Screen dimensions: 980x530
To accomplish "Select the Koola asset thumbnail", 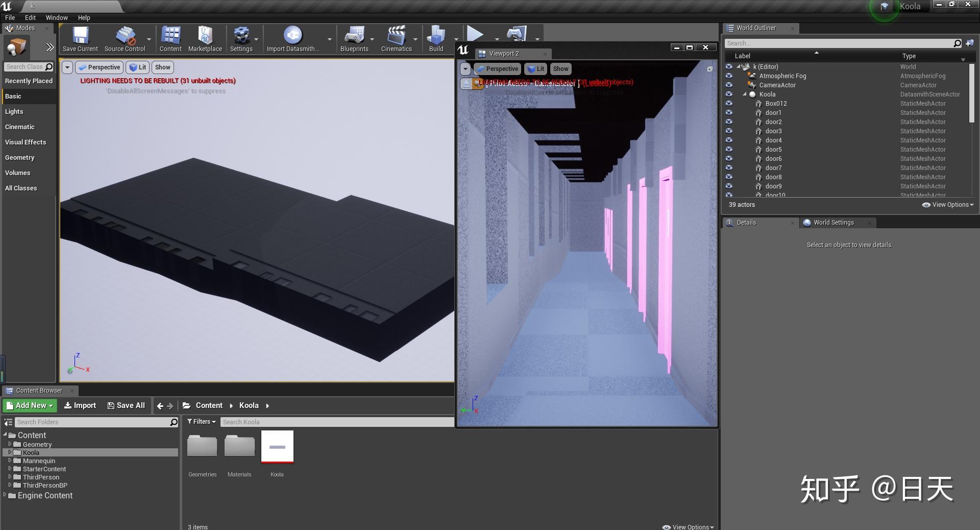I will click(277, 447).
